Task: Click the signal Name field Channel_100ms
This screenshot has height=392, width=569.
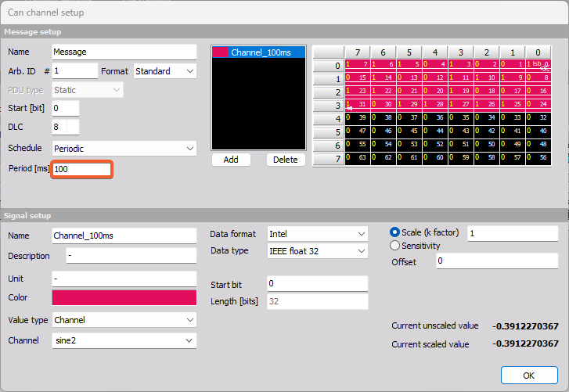Action: click(x=124, y=236)
